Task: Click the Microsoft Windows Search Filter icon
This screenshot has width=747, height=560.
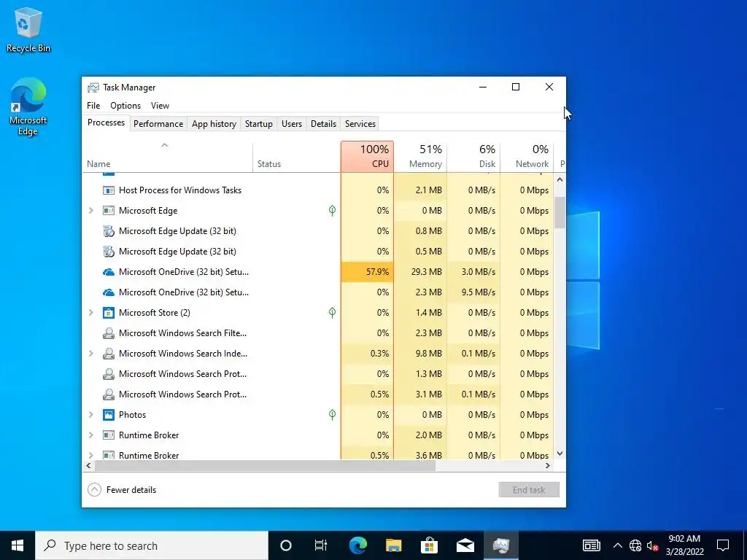Action: pos(109,333)
